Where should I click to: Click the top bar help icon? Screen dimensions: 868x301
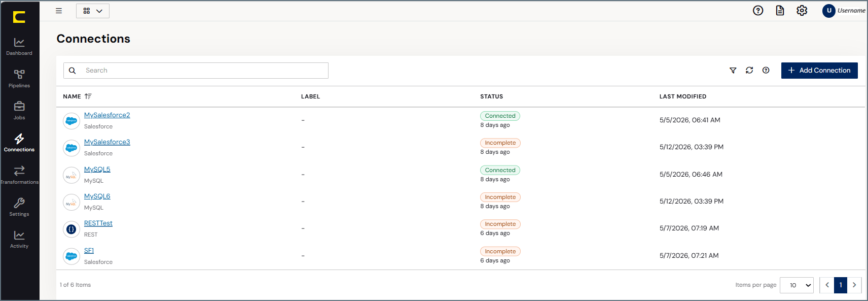tap(758, 11)
